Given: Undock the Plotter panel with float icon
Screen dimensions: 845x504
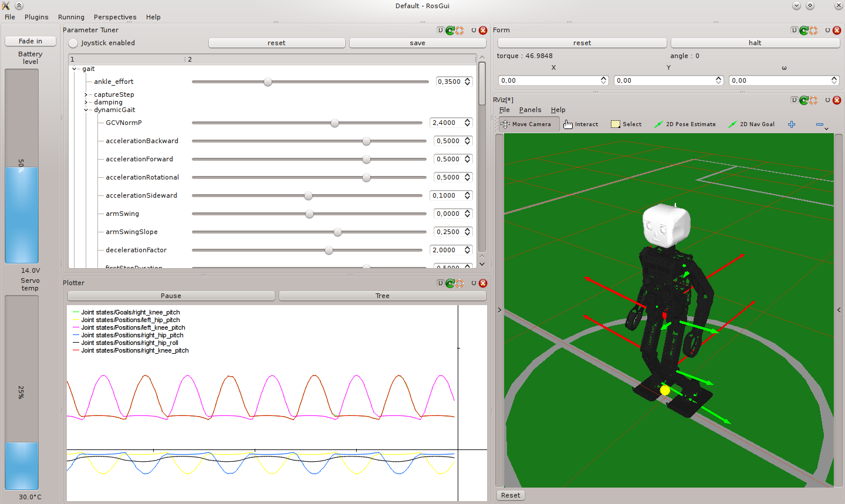Looking at the screenshot, I should pyautogui.click(x=474, y=283).
